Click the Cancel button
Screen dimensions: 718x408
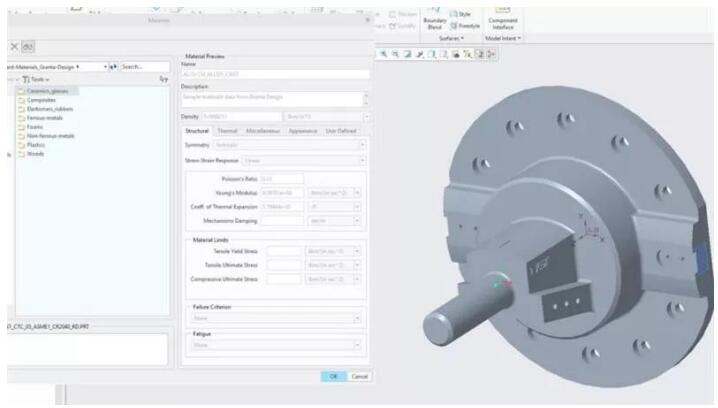click(x=359, y=376)
